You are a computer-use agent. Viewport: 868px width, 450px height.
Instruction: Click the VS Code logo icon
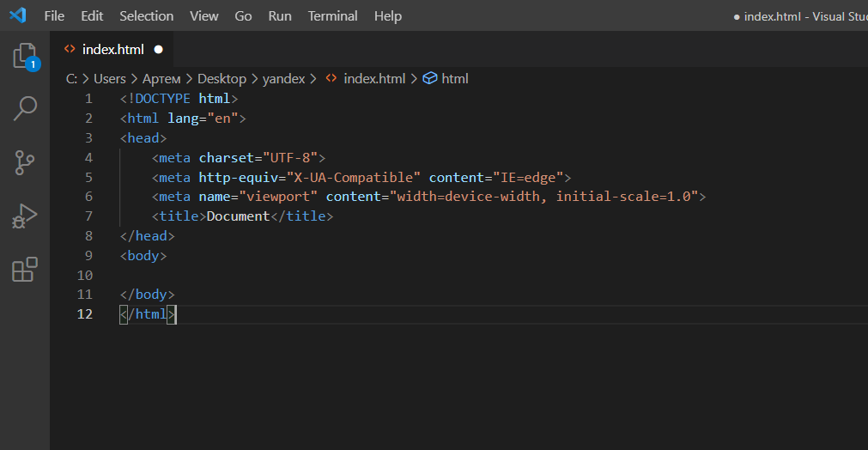point(18,15)
